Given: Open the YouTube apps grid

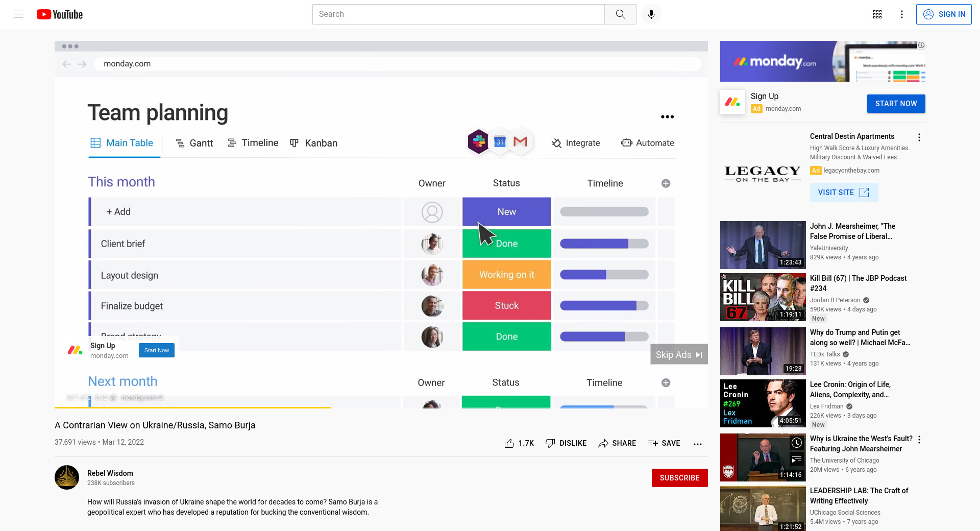Looking at the screenshot, I should (x=877, y=14).
